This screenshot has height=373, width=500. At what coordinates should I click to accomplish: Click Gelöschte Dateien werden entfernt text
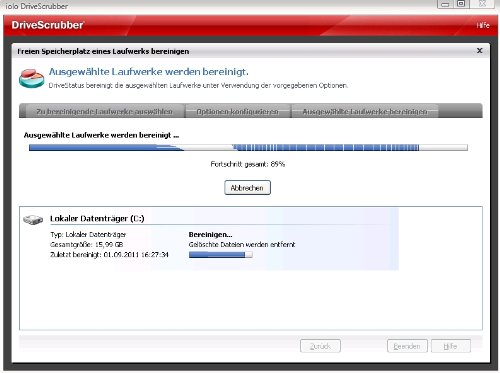(242, 245)
